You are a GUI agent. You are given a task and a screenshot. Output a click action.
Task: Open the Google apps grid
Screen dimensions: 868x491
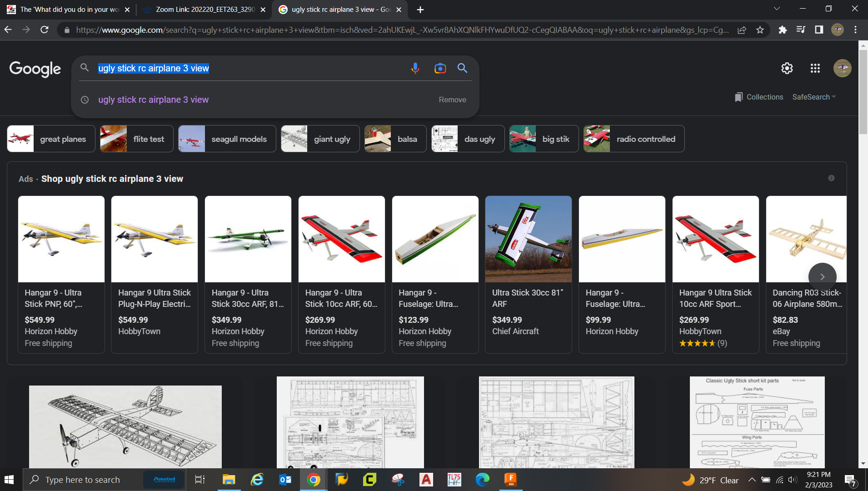(815, 68)
